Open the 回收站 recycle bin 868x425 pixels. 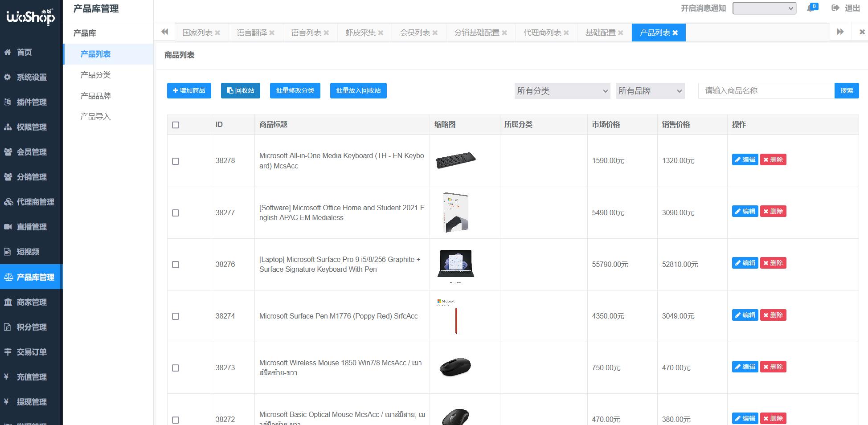click(241, 90)
